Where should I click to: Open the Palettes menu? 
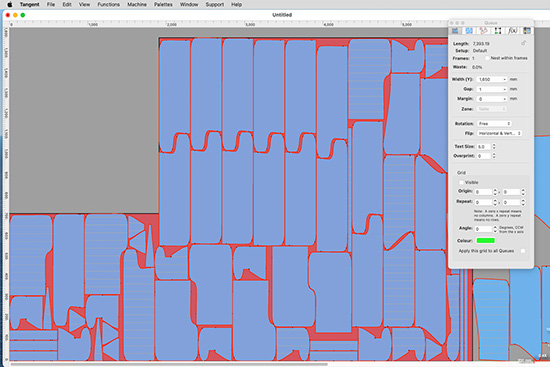tap(163, 5)
